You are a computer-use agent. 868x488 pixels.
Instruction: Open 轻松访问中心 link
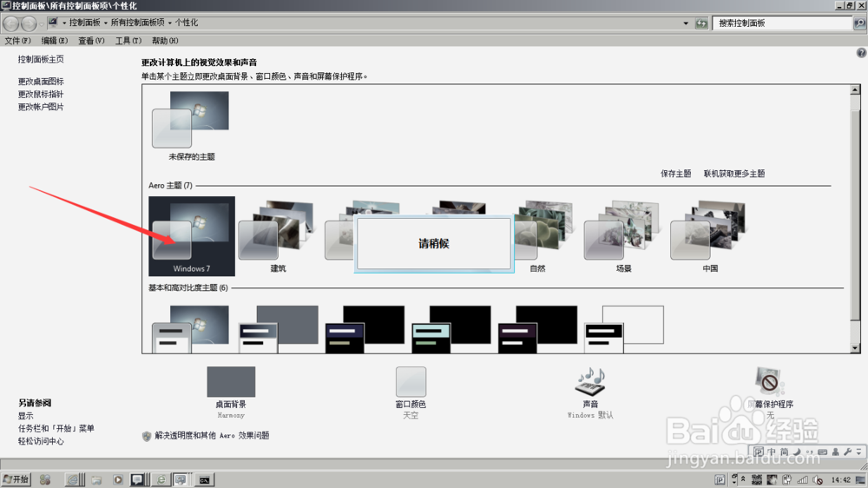pyautogui.click(x=41, y=441)
